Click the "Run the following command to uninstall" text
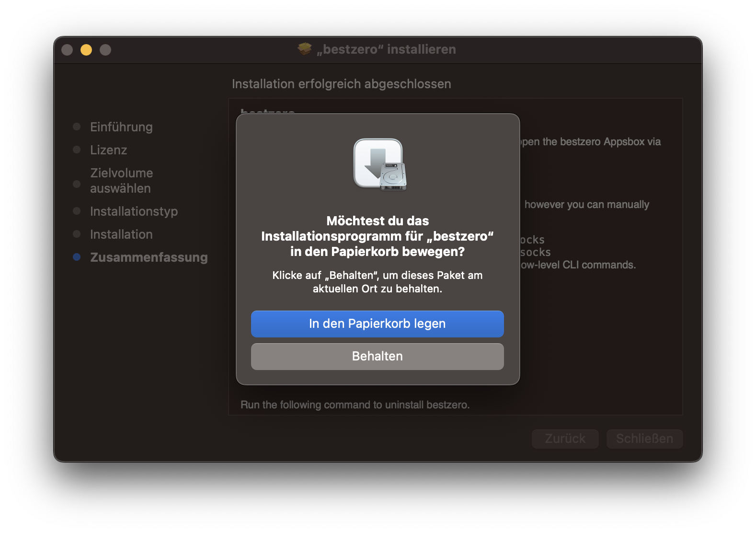756x533 pixels. [x=355, y=405]
